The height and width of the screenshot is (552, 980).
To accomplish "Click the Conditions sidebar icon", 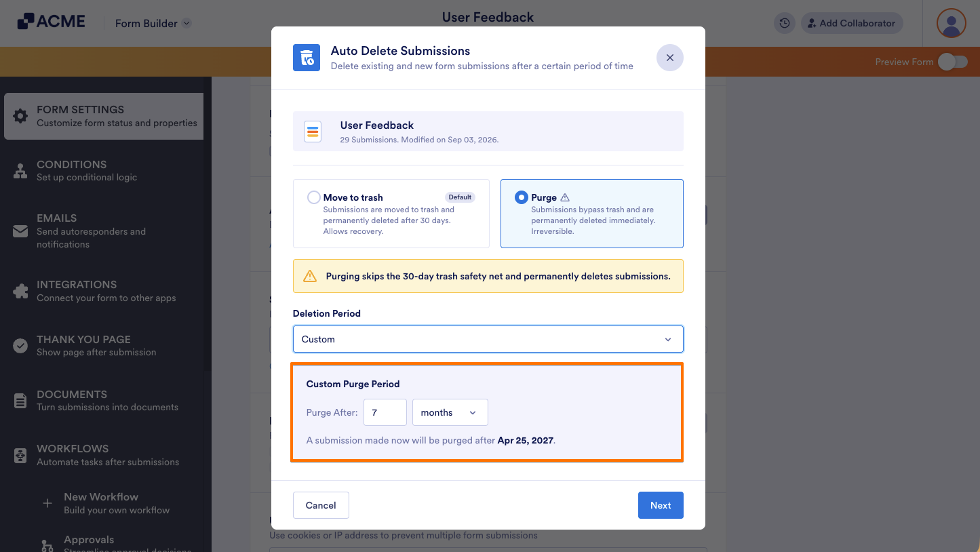I will (x=20, y=171).
